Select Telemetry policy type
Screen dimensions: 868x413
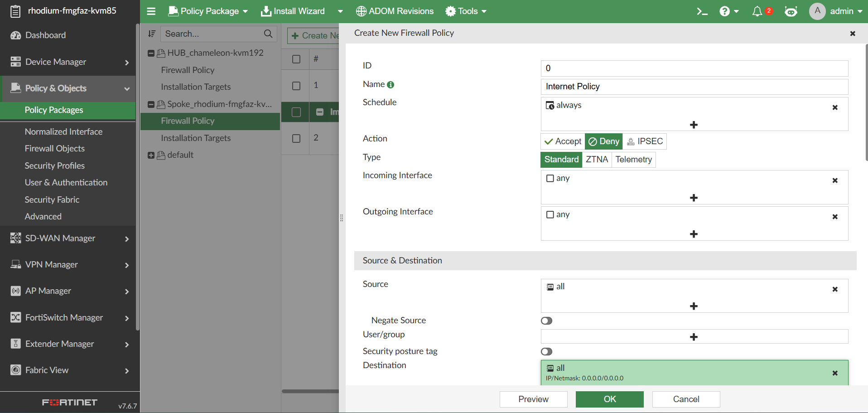click(x=633, y=160)
